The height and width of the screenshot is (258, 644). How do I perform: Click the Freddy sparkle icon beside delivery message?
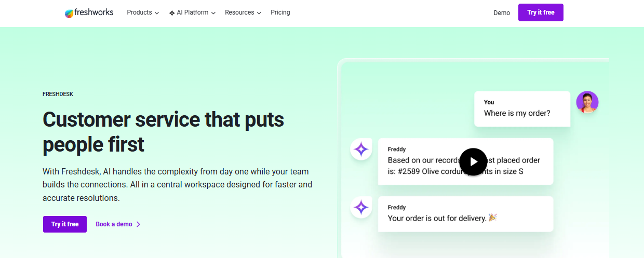tap(361, 208)
